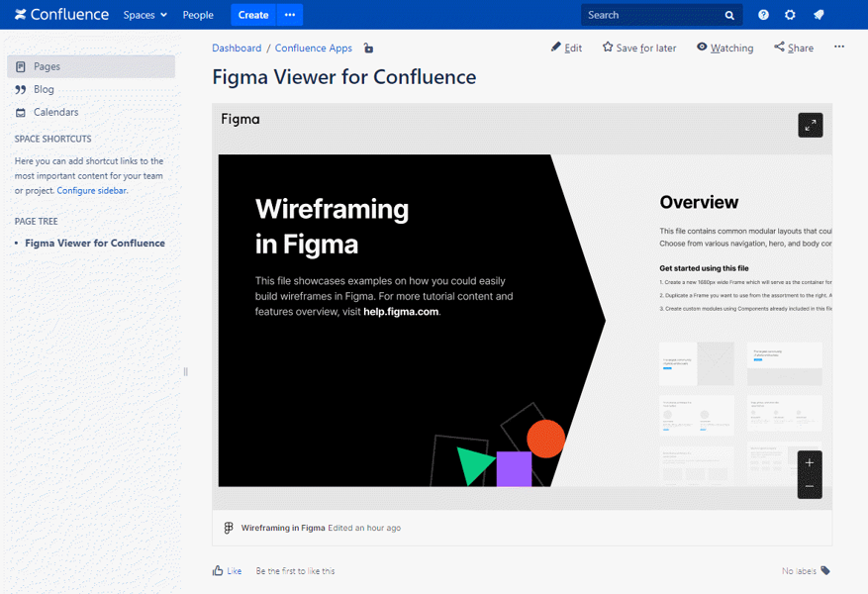Click the notifications rocket icon
Screen dimensions: 868x594
tap(819, 15)
